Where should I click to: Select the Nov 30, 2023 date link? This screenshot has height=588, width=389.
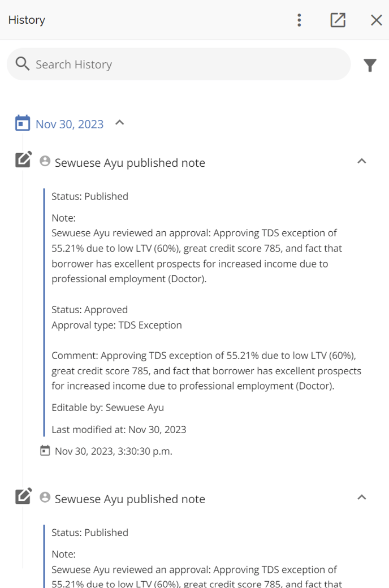point(70,124)
